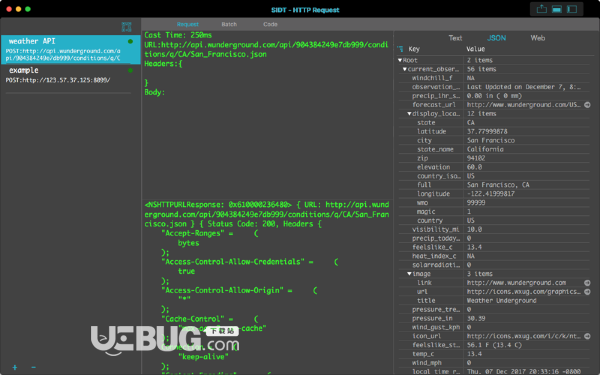The image size is (600, 375).
Task: Collapse the Root node
Action: (x=400, y=60)
